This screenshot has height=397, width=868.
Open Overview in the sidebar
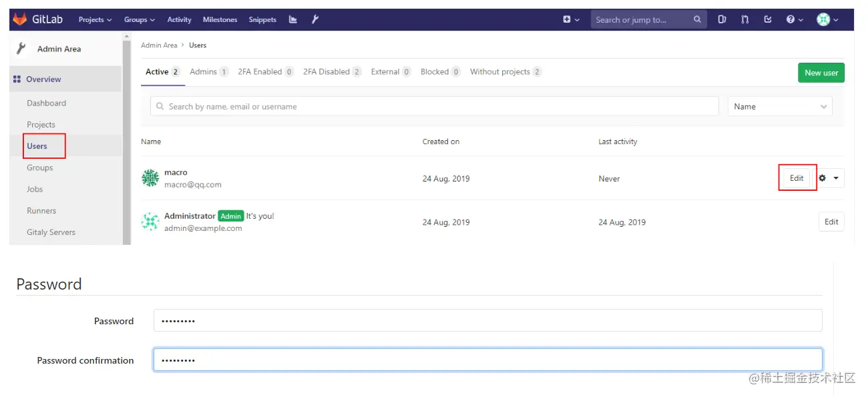click(x=43, y=79)
